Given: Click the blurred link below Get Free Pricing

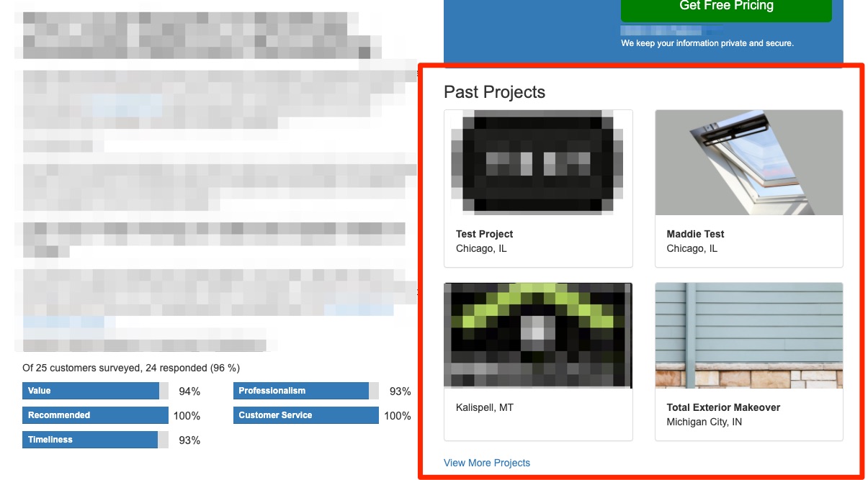Looking at the screenshot, I should point(670,31).
